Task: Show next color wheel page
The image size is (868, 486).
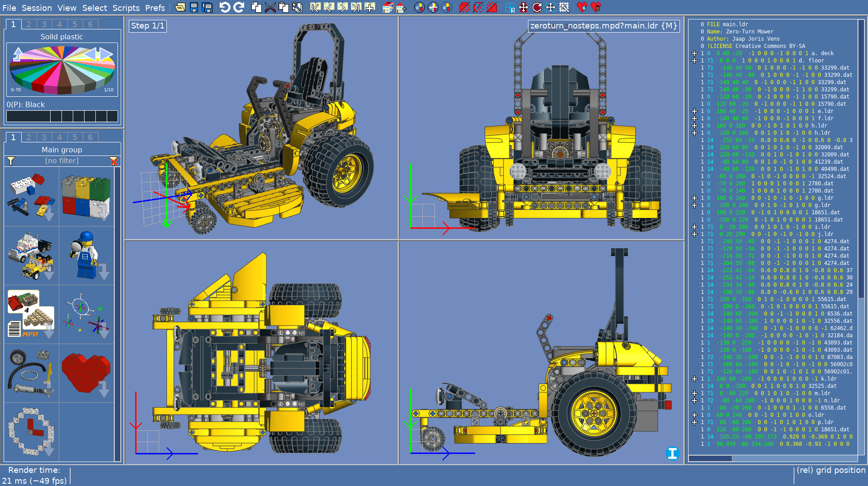Action: (106, 54)
